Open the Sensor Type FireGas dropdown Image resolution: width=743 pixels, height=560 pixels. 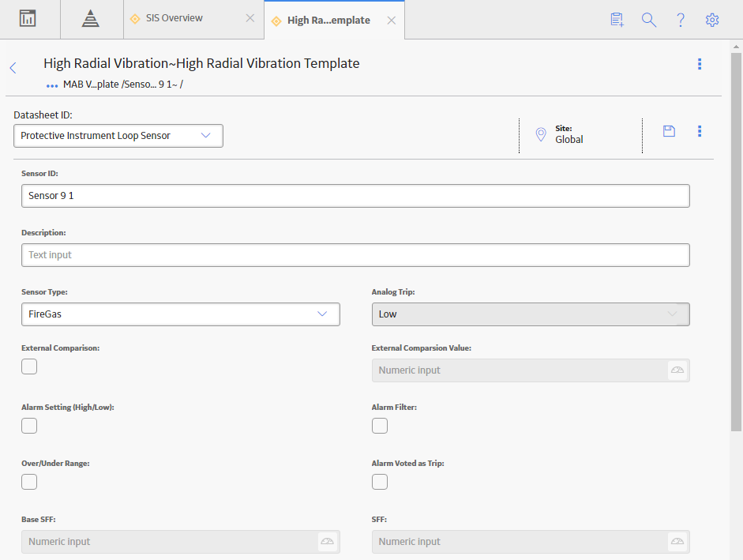[x=181, y=314]
